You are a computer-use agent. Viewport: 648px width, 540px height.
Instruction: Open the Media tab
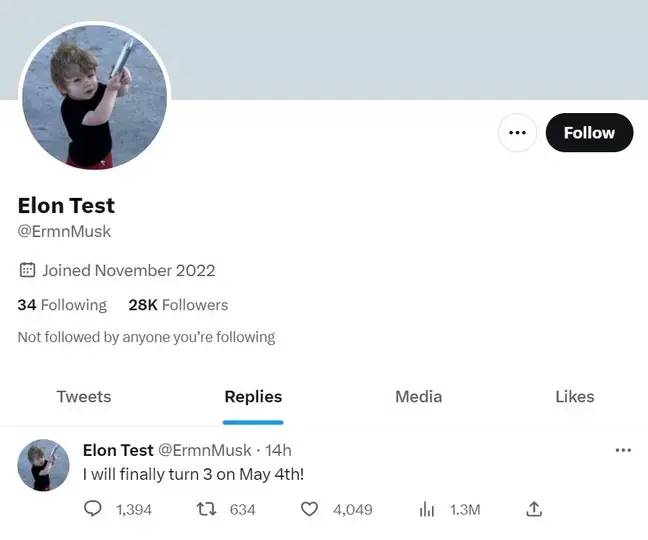(418, 397)
